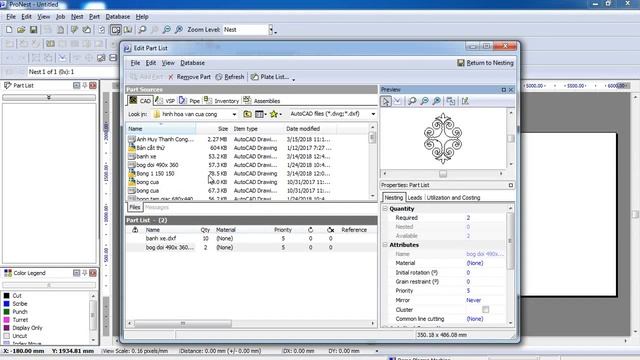Collapse the Attributes property group

pyautogui.click(x=385, y=245)
